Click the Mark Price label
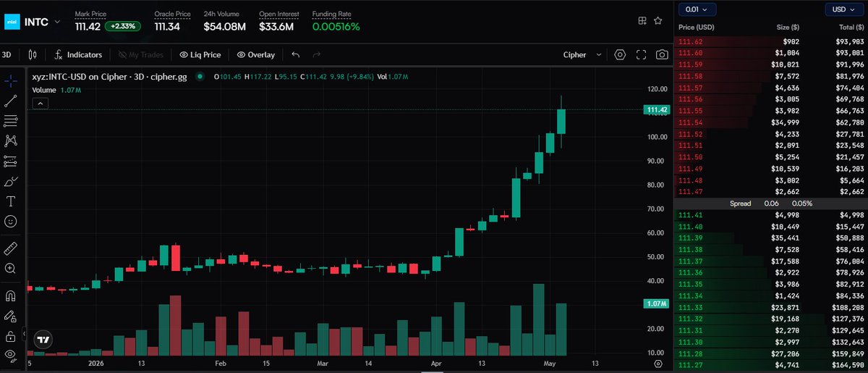The width and height of the screenshot is (868, 373). [91, 14]
